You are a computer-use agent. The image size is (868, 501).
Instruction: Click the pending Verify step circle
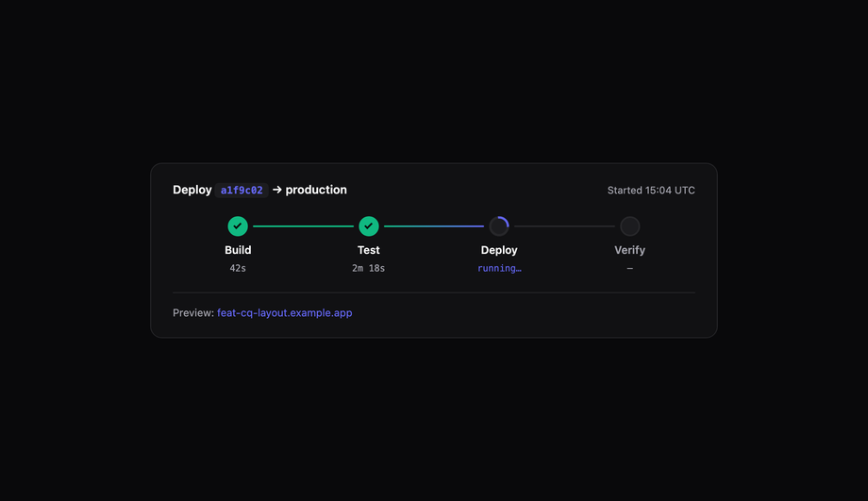[629, 225]
